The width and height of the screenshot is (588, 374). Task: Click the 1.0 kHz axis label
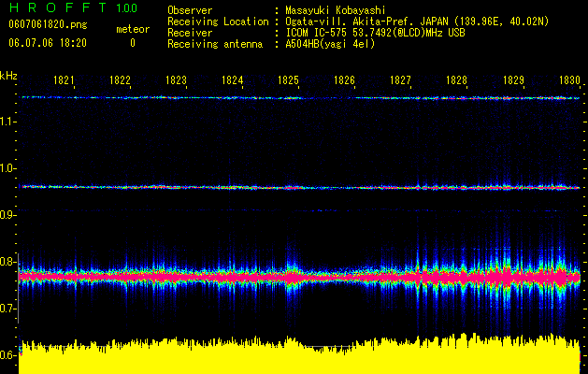pos(8,168)
